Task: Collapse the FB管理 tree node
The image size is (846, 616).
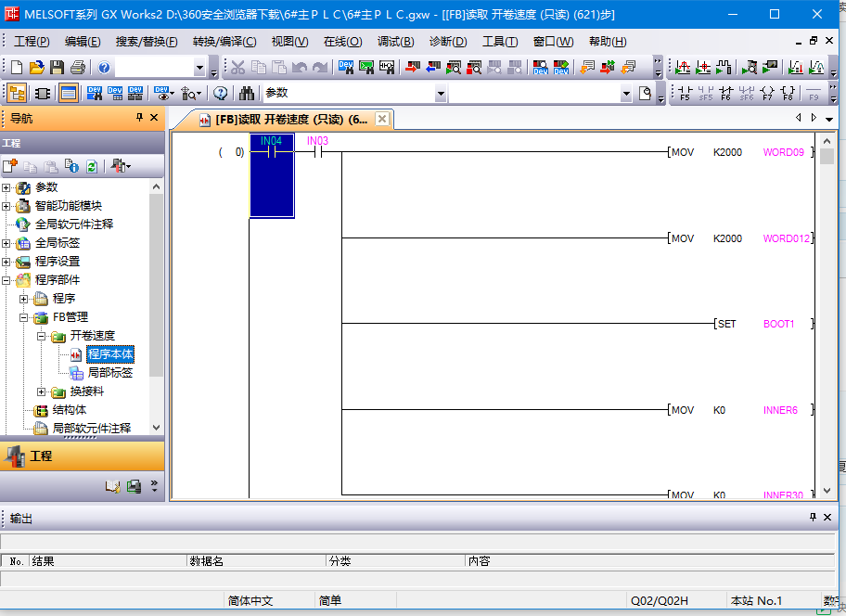Action: (x=25, y=317)
